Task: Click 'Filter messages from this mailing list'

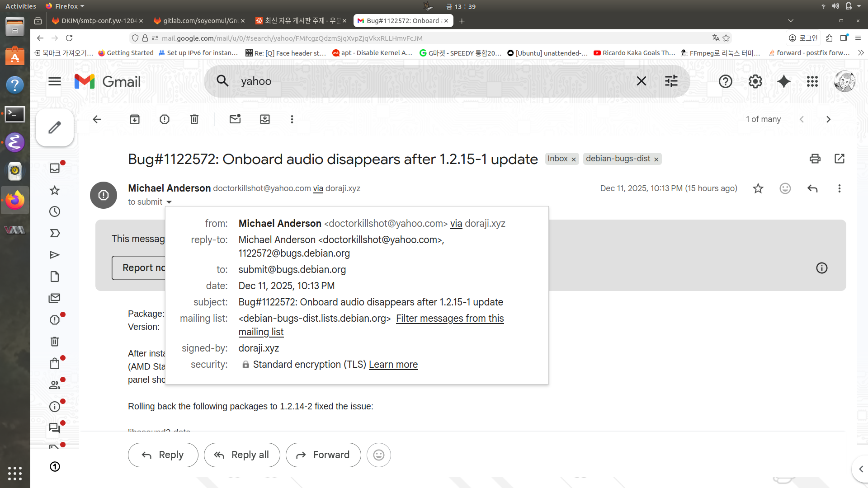Action: [x=449, y=318]
